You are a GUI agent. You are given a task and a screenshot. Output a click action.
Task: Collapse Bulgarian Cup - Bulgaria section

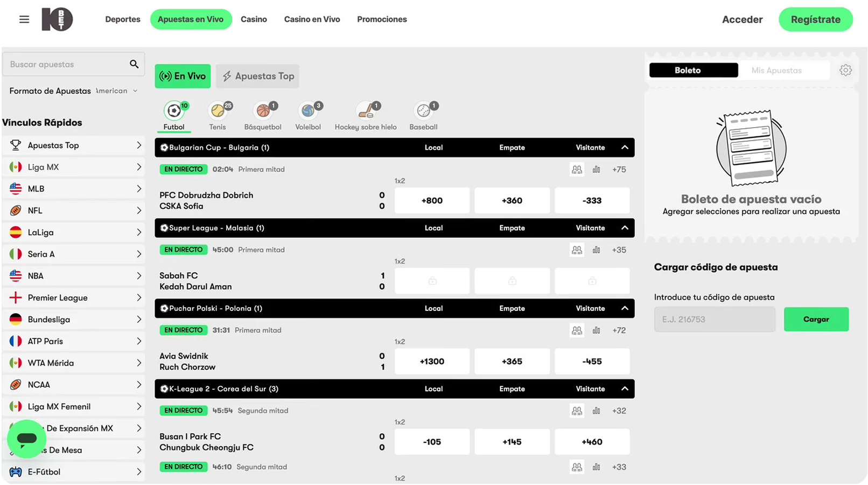[x=625, y=147]
